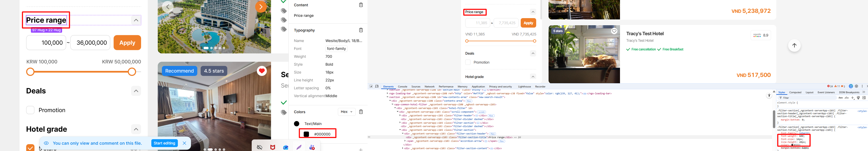Viewport: 868px width, 151px height.
Task: Check the Promotion checkbox in live site filter
Action: point(468,62)
